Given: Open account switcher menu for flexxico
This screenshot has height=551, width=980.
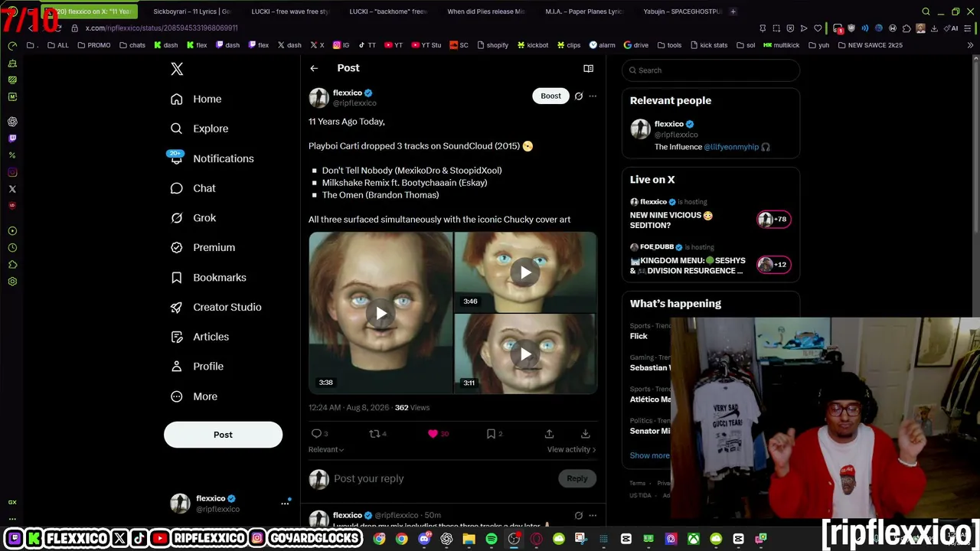Looking at the screenshot, I should point(285,503).
